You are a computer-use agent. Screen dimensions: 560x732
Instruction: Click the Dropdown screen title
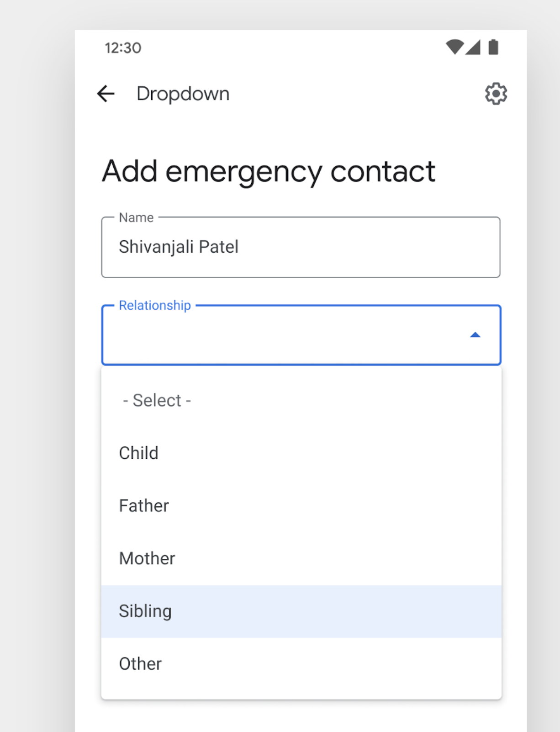click(x=183, y=93)
